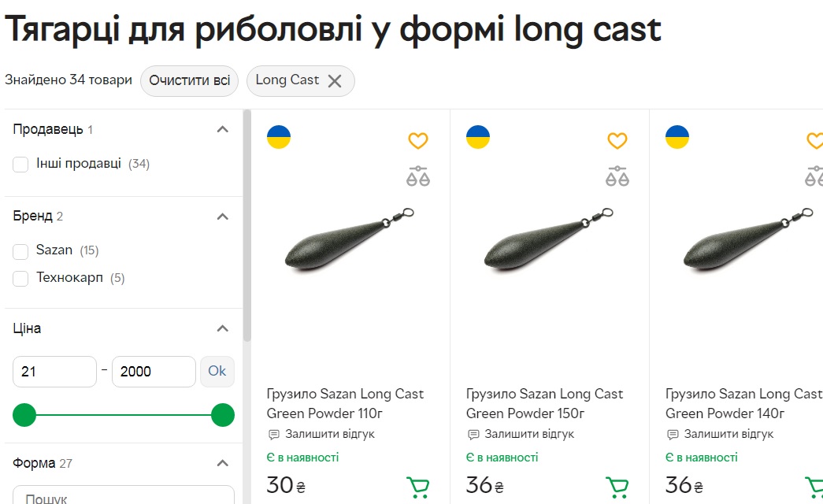Collapse the Ціна filter section
This screenshot has height=504, width=823.
coord(222,328)
